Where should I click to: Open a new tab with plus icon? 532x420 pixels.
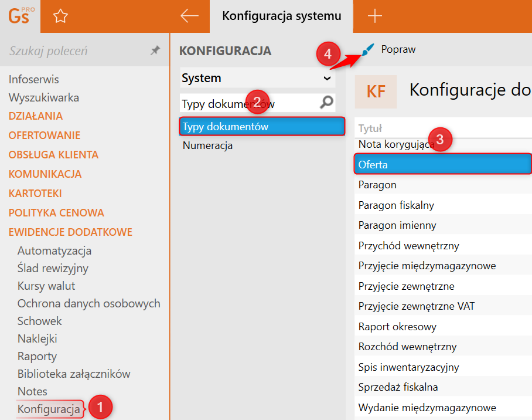click(375, 16)
